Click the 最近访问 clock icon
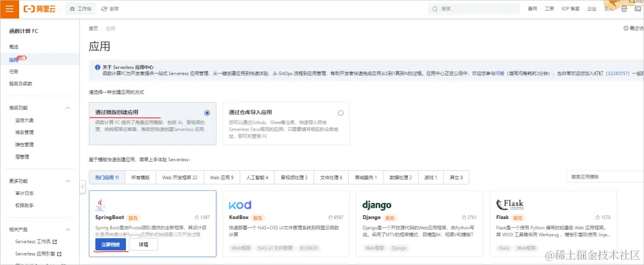 click(x=626, y=28)
